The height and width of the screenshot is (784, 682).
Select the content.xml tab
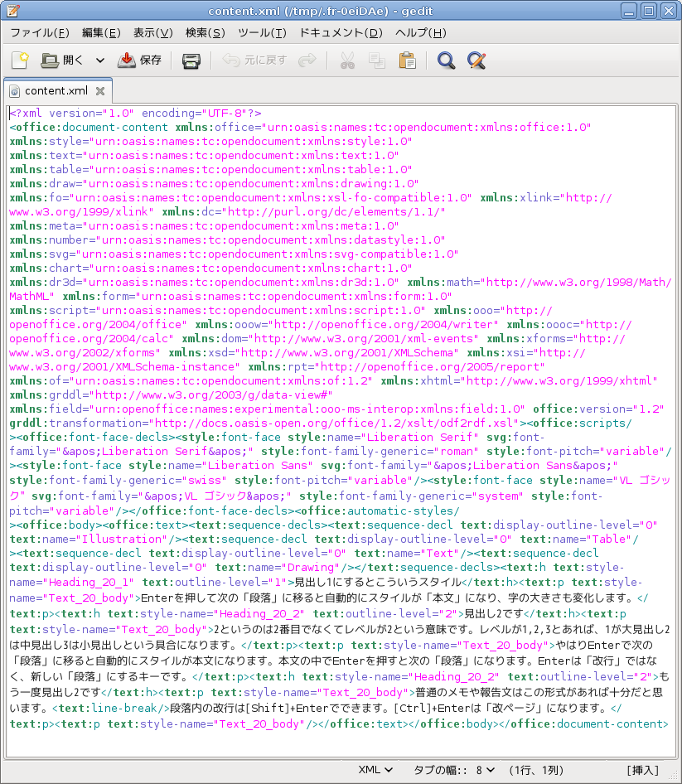point(55,91)
